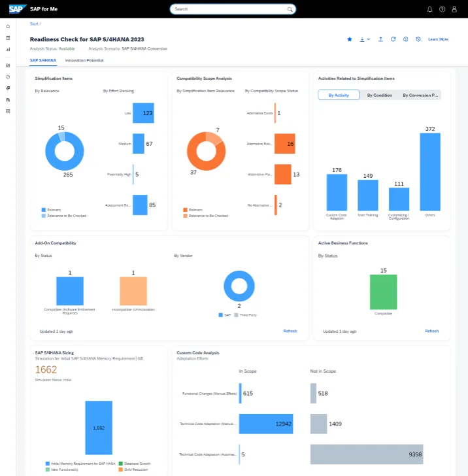468x476 pixels.
Task: Expand the download options chevron
Action: [x=369, y=39]
